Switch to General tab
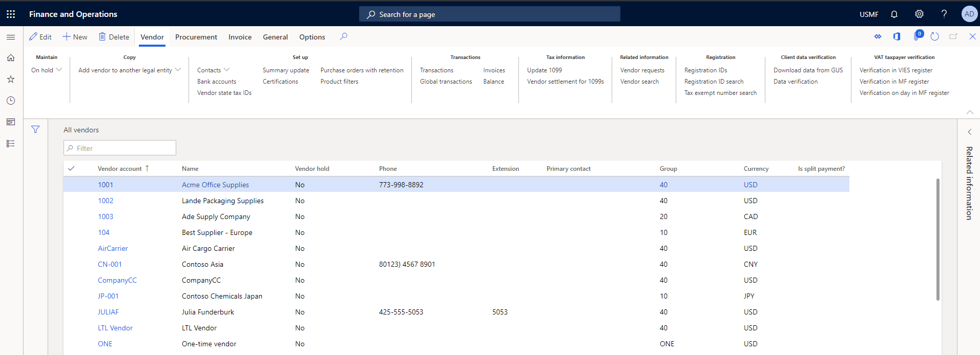 (x=276, y=37)
